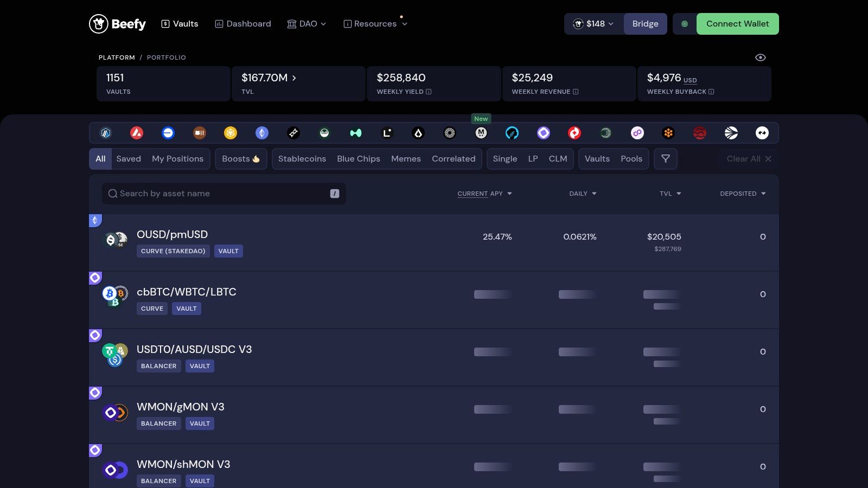
Task: Select the dark green ring chain icon
Action: 606,133
